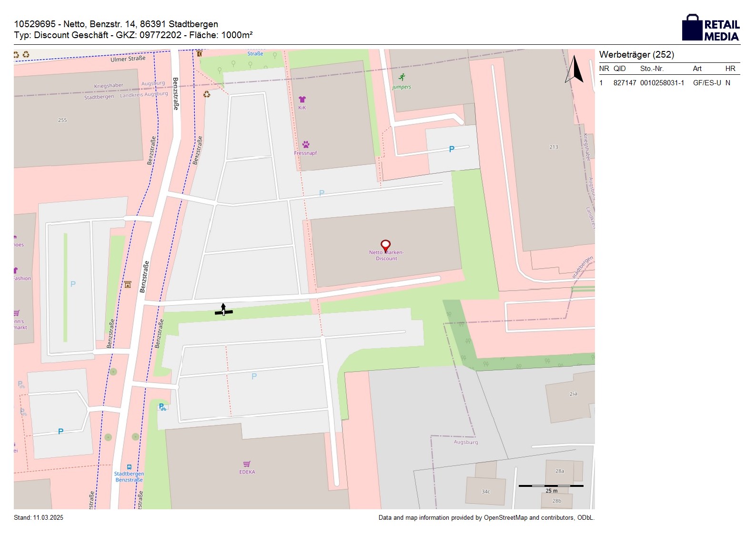Click the north arrow compass

[x=575, y=70]
